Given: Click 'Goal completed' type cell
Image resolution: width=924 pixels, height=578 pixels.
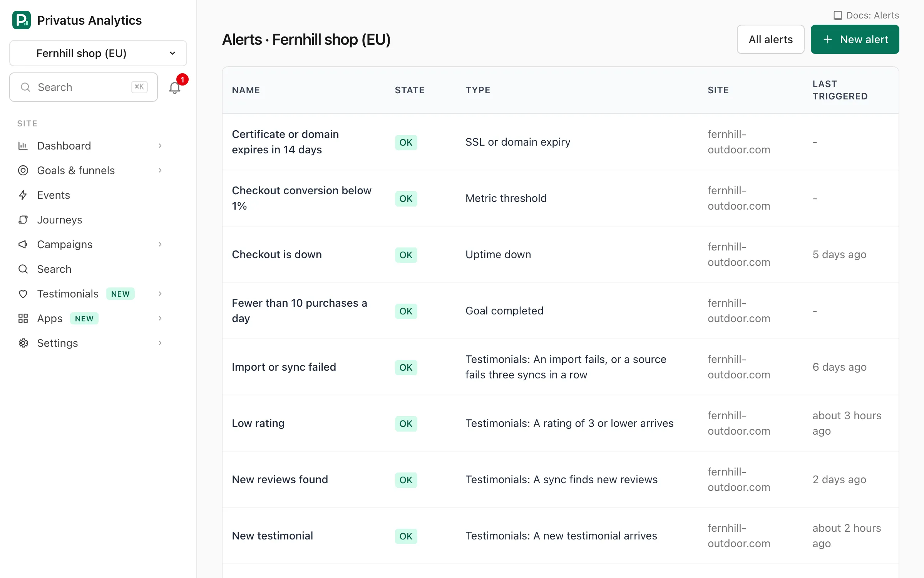Looking at the screenshot, I should click(504, 311).
